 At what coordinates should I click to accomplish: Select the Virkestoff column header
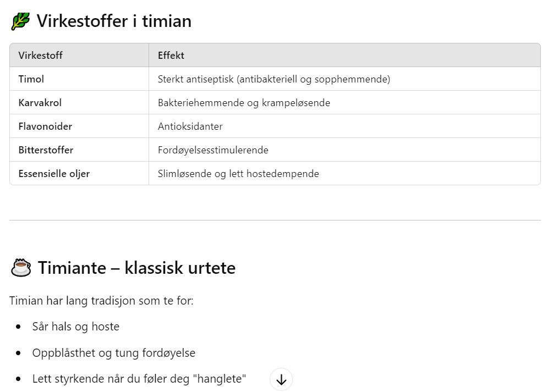click(79, 56)
